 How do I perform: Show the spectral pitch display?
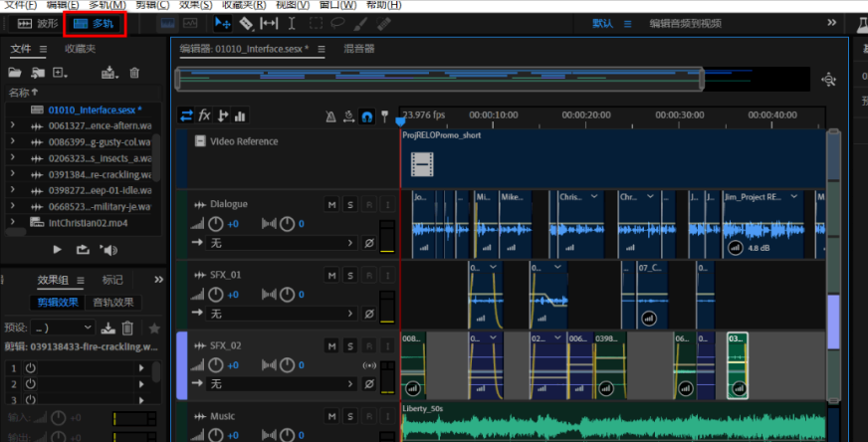point(190,23)
